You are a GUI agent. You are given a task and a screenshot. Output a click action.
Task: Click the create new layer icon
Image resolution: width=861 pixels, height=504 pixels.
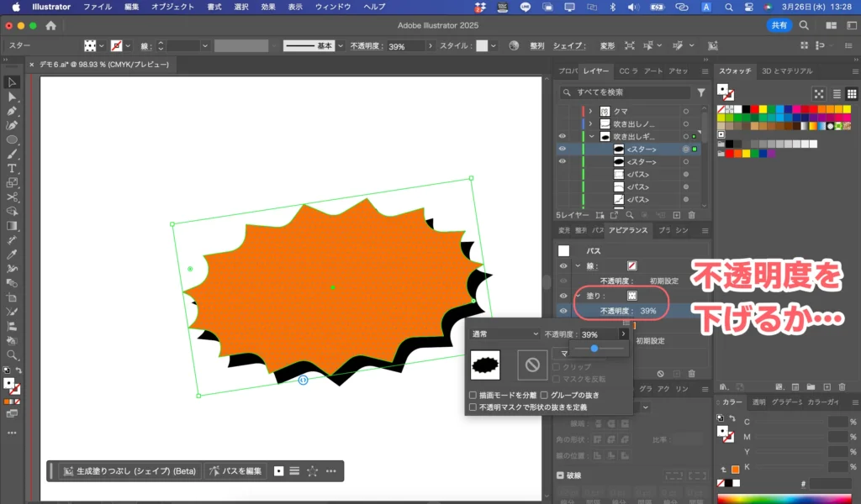coord(676,215)
